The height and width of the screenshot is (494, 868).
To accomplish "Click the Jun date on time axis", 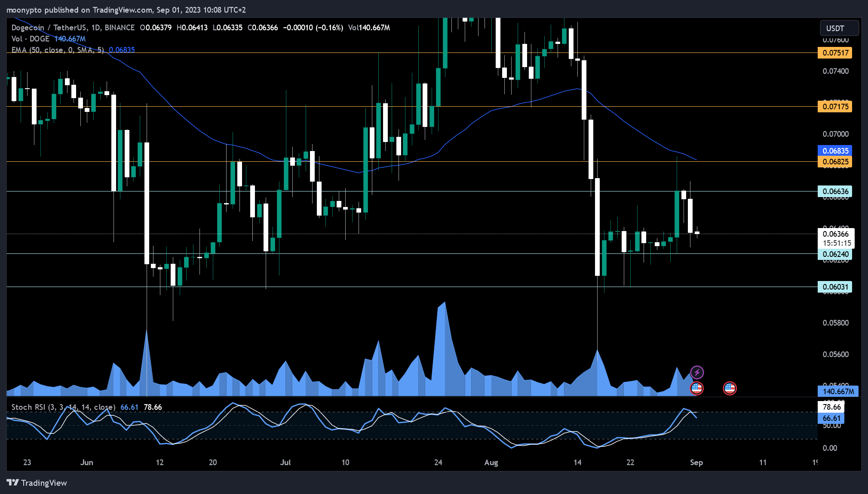I will click(87, 463).
